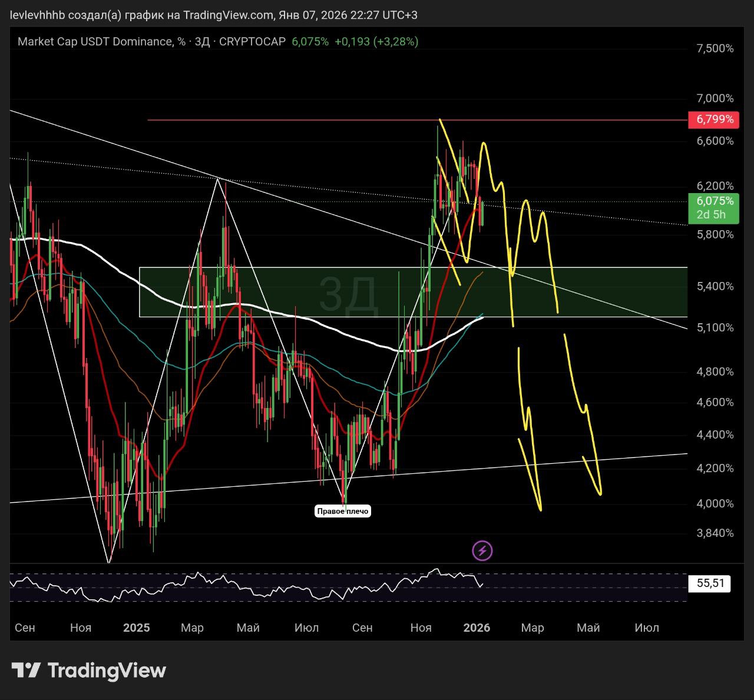Click the 5,100% label on the price axis
754x700 pixels.
715,327
